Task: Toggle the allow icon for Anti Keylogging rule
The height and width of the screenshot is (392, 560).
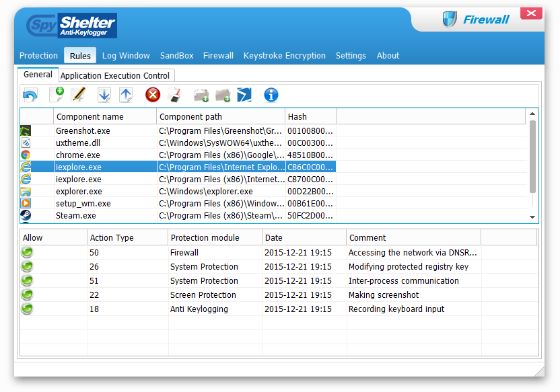Action: (x=27, y=309)
